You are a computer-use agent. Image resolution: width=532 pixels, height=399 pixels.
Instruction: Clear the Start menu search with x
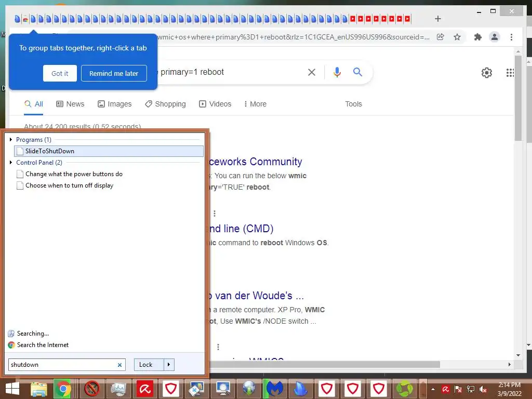click(120, 365)
